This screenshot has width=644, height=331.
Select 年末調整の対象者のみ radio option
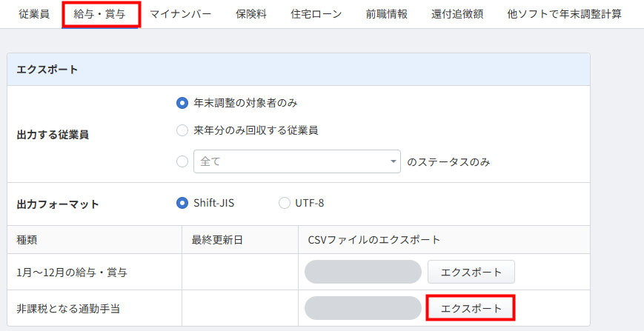(182, 103)
